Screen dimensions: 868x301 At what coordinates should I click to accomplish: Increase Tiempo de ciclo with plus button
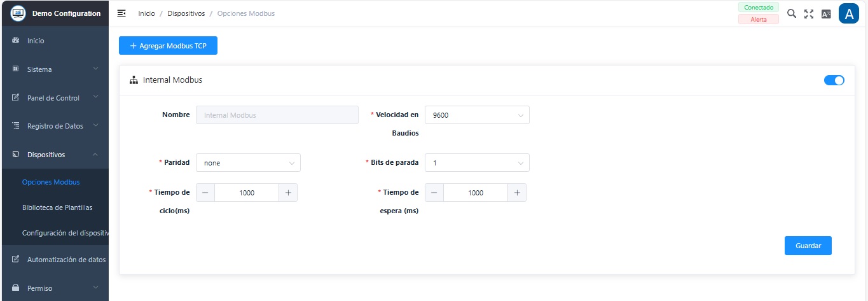tap(288, 193)
